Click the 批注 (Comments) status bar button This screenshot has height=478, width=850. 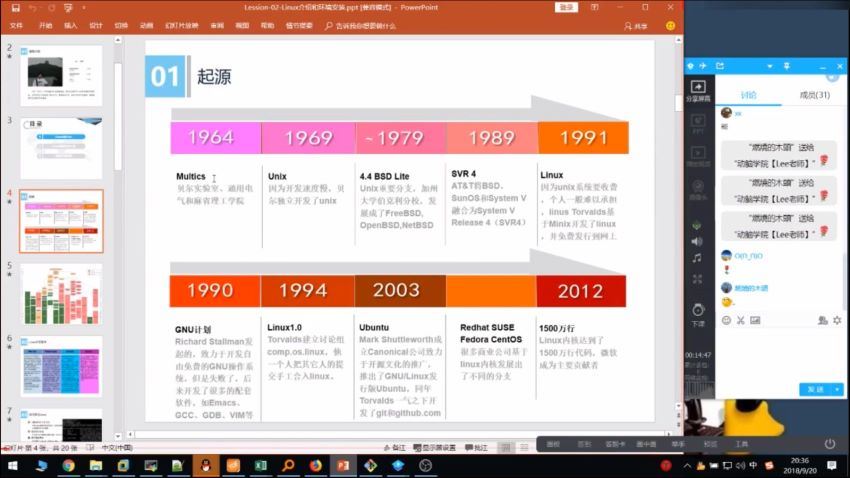tap(476, 448)
